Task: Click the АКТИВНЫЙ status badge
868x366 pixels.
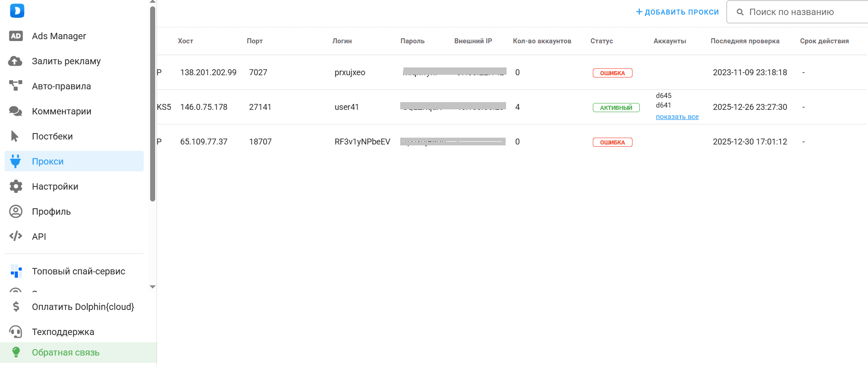Action: (x=616, y=108)
